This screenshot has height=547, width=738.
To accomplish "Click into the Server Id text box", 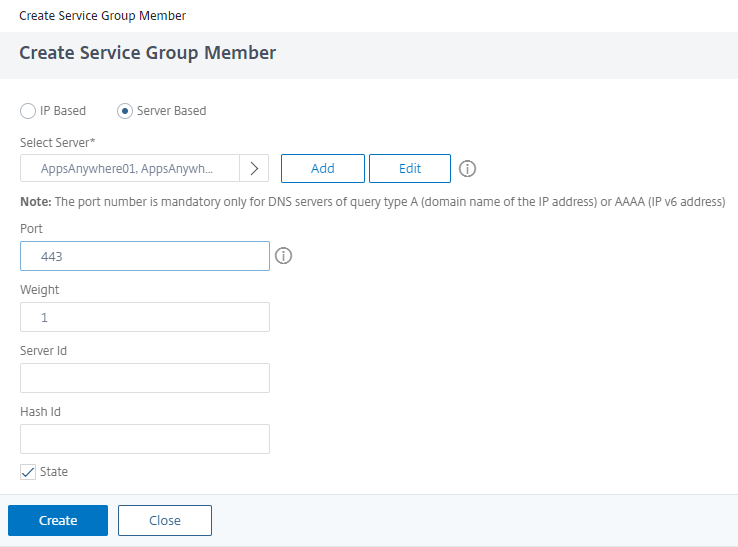I will (x=145, y=378).
